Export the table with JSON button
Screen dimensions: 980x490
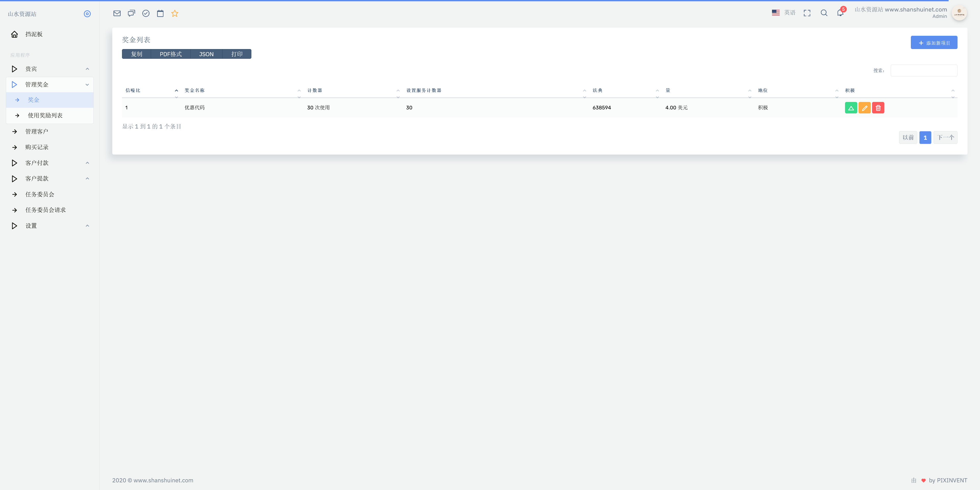(x=206, y=54)
